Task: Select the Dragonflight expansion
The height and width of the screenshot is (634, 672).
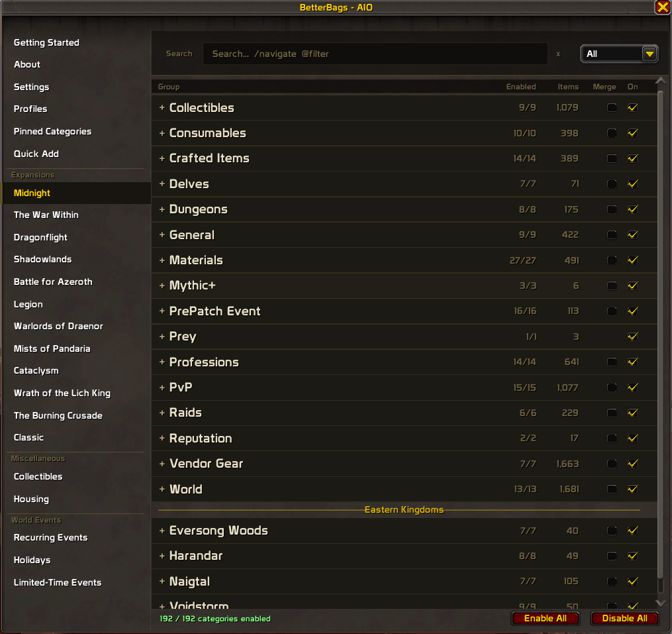Action: [40, 237]
